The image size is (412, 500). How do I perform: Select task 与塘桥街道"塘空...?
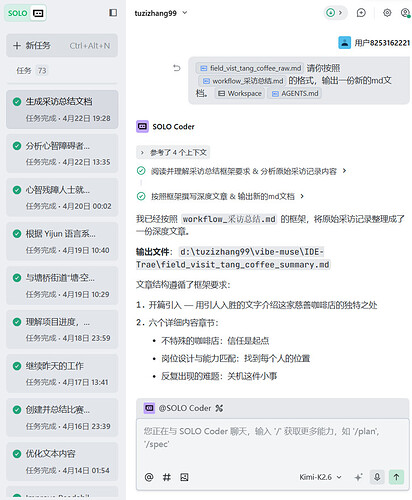62,286
